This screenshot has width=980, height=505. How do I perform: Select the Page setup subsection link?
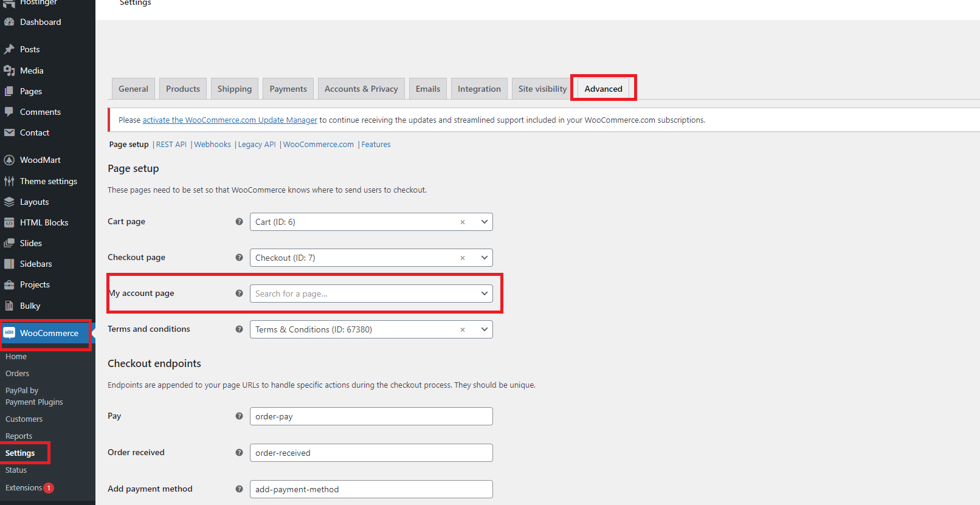coord(129,145)
